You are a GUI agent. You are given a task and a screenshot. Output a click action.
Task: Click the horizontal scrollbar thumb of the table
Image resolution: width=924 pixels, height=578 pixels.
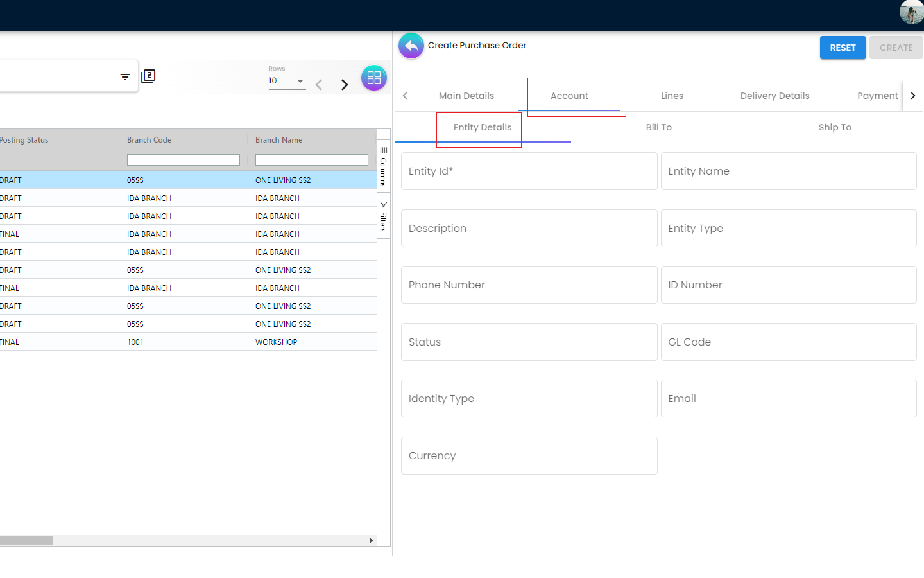click(26, 540)
